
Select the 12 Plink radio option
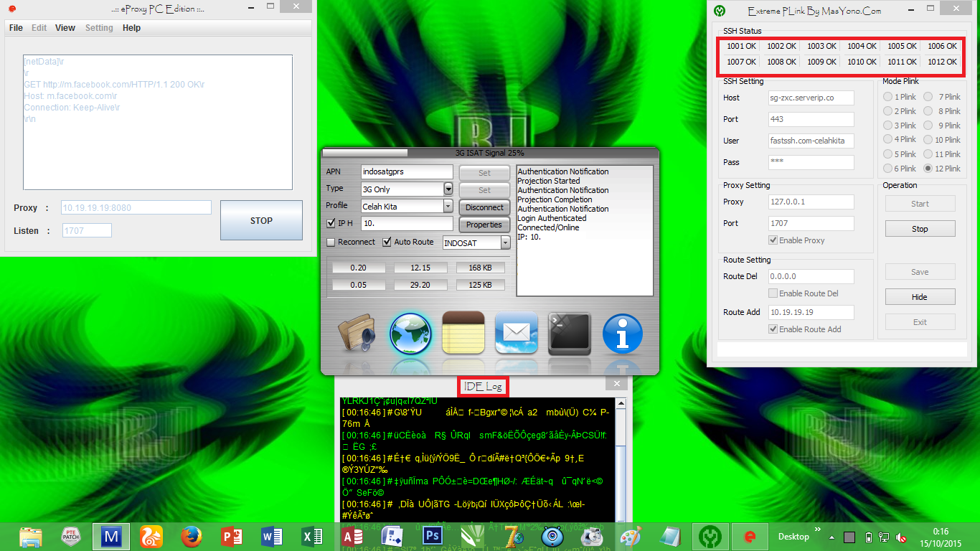click(x=928, y=169)
